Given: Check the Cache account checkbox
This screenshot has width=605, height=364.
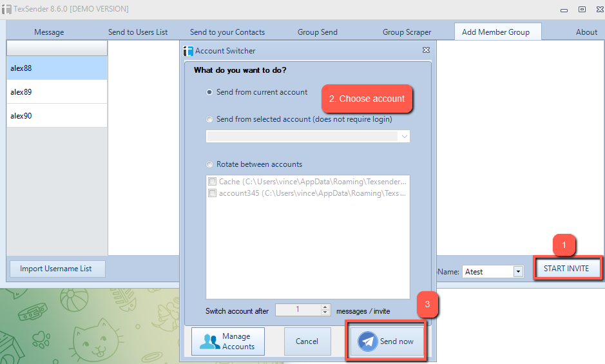Looking at the screenshot, I should (212, 182).
